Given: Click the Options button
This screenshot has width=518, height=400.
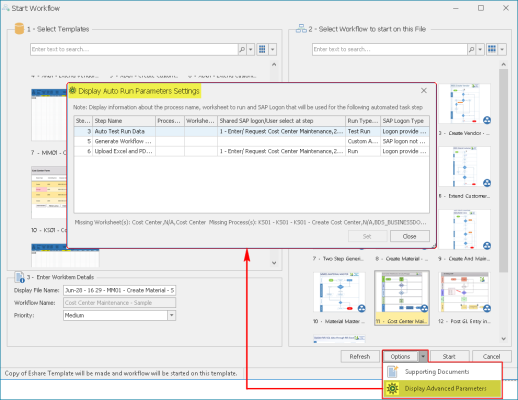Looking at the screenshot, I should click(400, 357).
